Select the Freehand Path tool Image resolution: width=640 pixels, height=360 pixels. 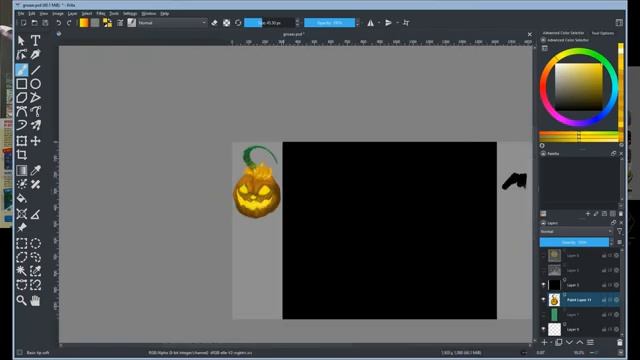(x=36, y=111)
